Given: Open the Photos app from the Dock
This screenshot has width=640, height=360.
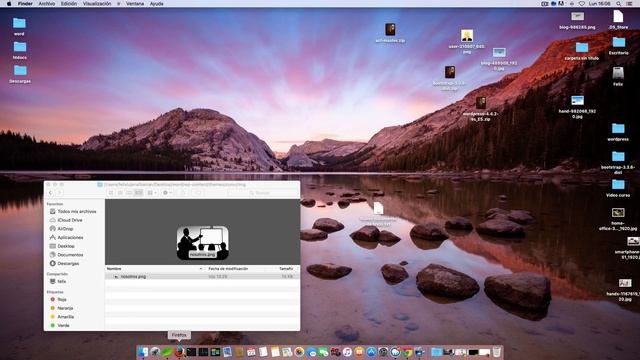Looking at the screenshot, I should point(299,352).
